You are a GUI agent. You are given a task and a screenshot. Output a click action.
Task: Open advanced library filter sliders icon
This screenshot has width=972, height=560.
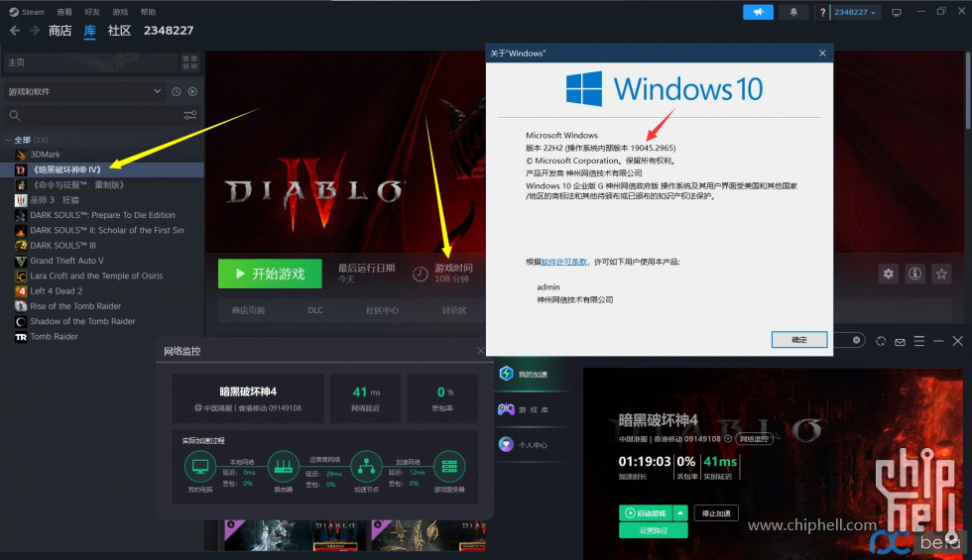pos(190,115)
